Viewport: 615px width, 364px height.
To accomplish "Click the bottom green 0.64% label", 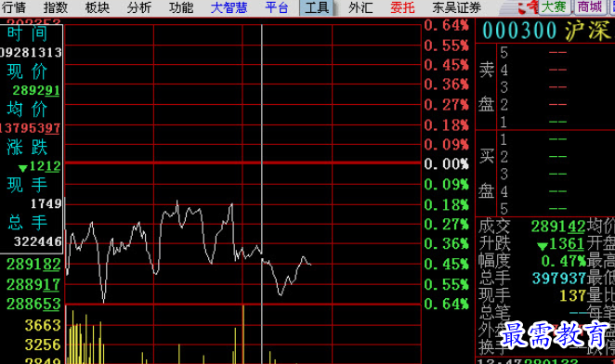I will pyautogui.click(x=446, y=304).
